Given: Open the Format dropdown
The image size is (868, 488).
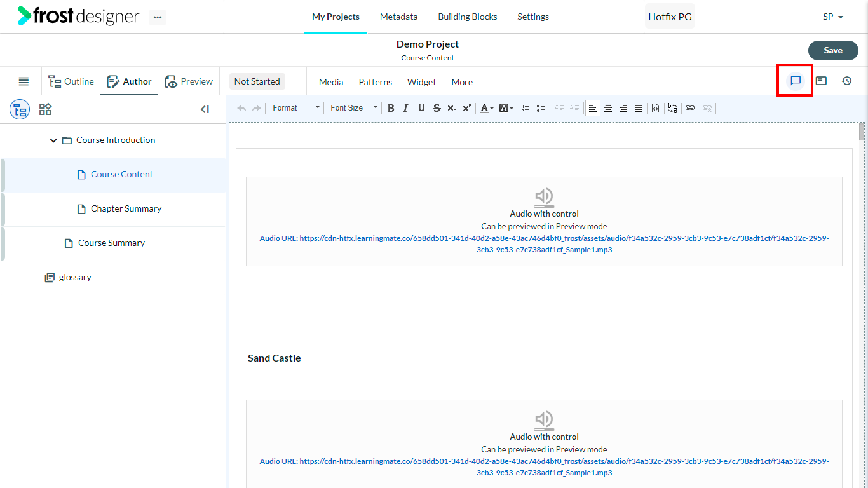Looking at the screenshot, I should [295, 108].
